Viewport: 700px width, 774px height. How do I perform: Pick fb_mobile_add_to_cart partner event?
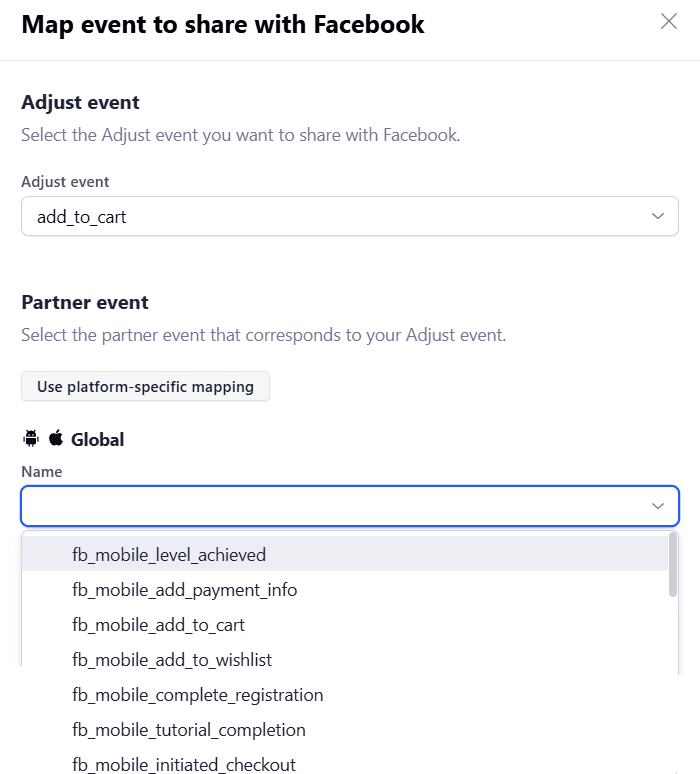(158, 625)
